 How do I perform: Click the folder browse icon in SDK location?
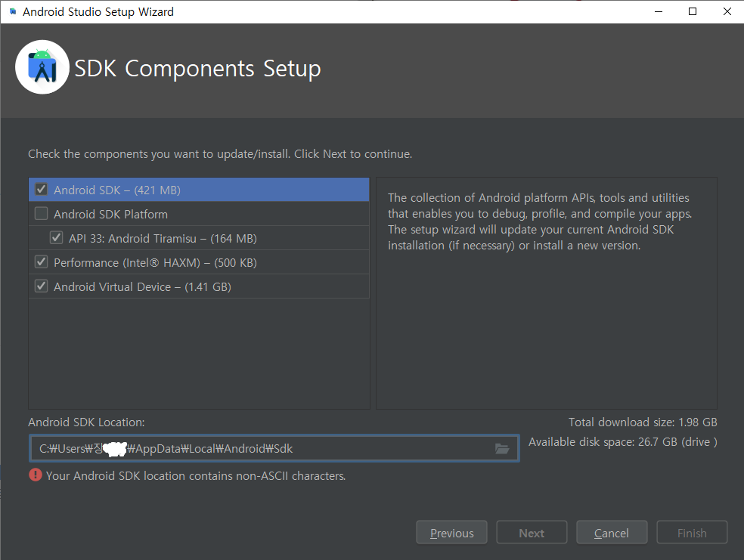[501, 449]
